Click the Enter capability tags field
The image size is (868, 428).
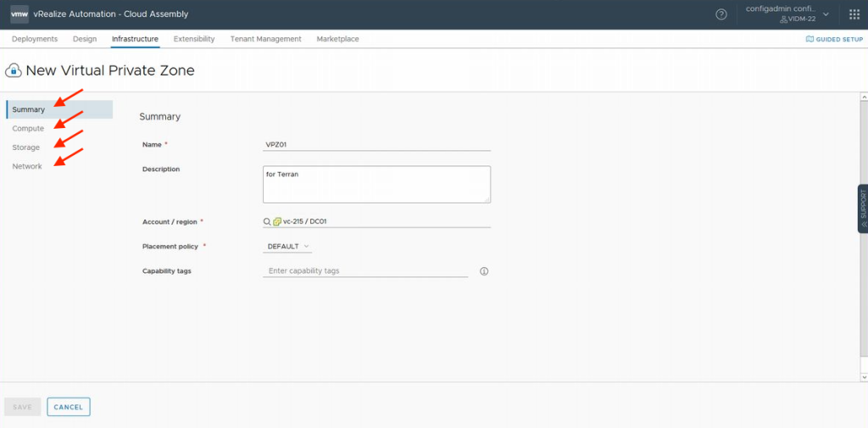(x=365, y=271)
